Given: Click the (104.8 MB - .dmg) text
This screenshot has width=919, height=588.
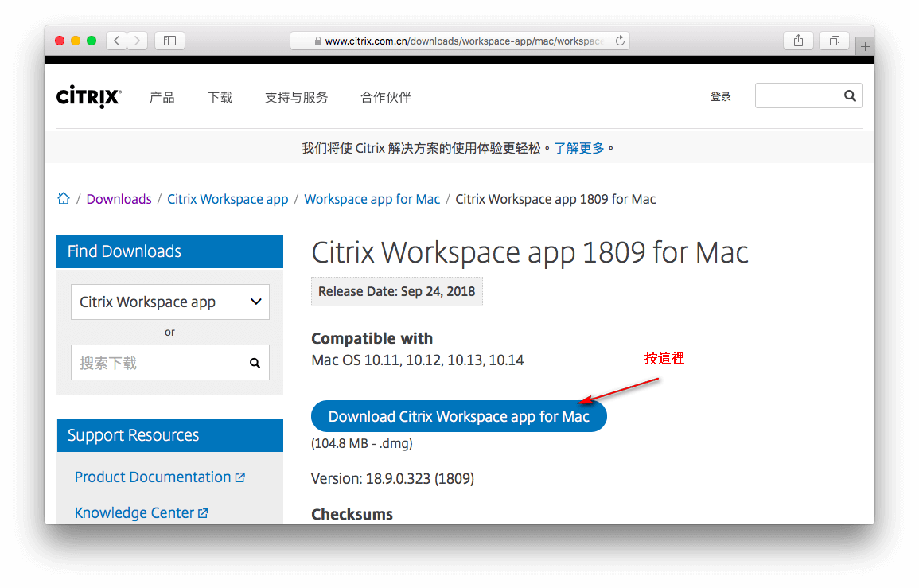Looking at the screenshot, I should coord(361,443).
